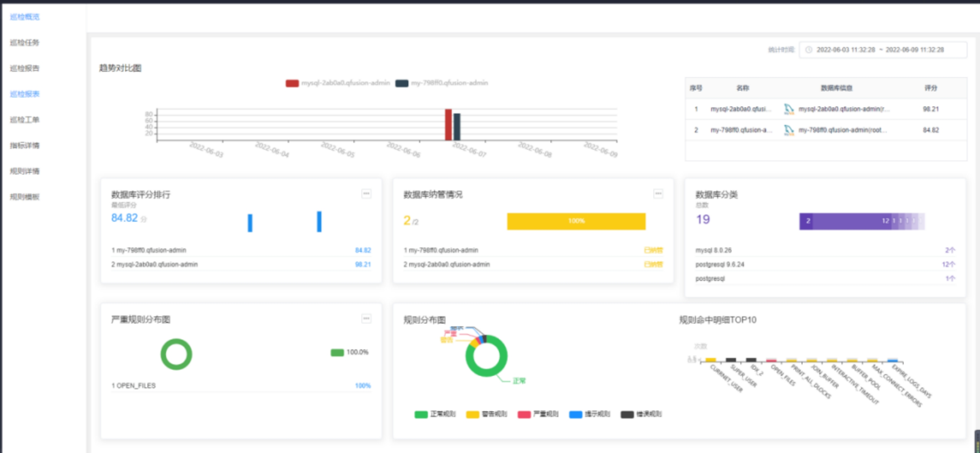Click the postgresql 9.6.24 category row
This screenshot has height=453, width=980.
click(x=825, y=264)
